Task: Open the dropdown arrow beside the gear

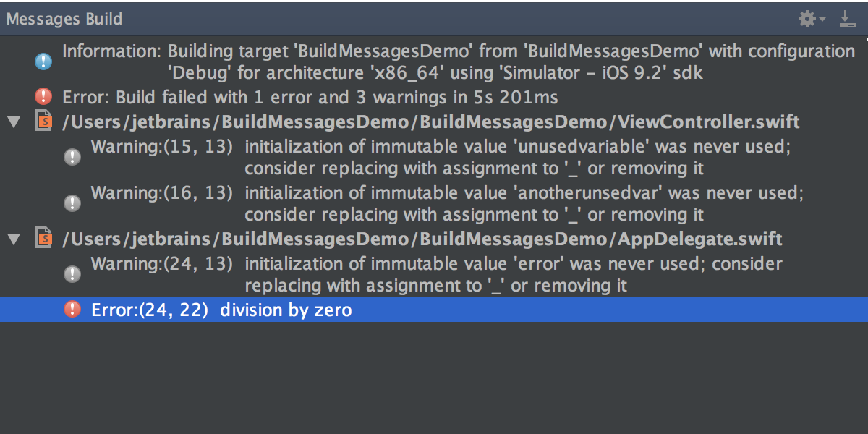Action: 823,20
